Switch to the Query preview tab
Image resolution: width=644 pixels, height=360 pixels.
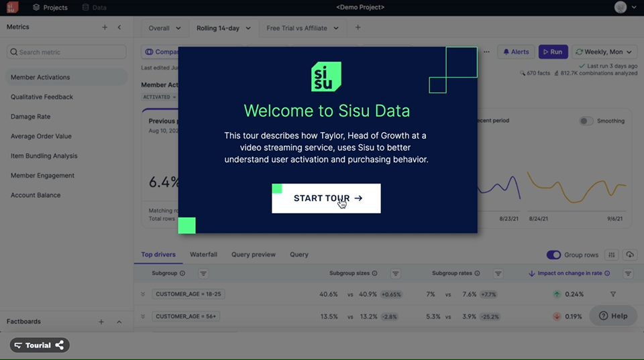254,255
